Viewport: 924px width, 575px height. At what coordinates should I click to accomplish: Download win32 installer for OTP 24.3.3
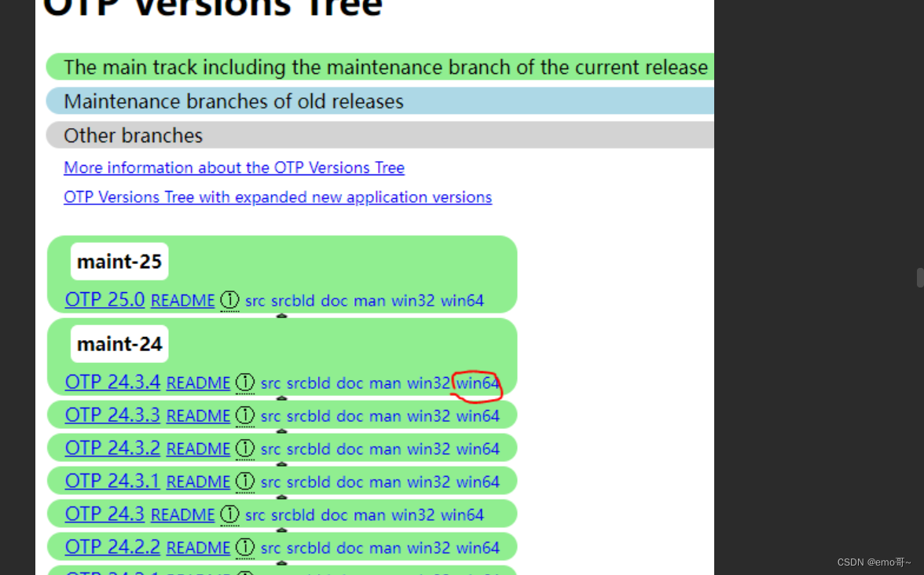click(x=428, y=416)
